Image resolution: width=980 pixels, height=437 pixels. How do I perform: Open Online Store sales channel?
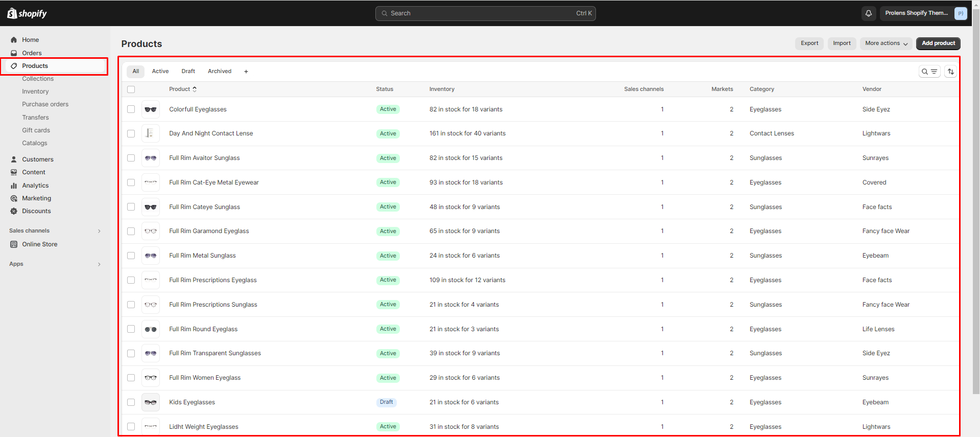39,244
